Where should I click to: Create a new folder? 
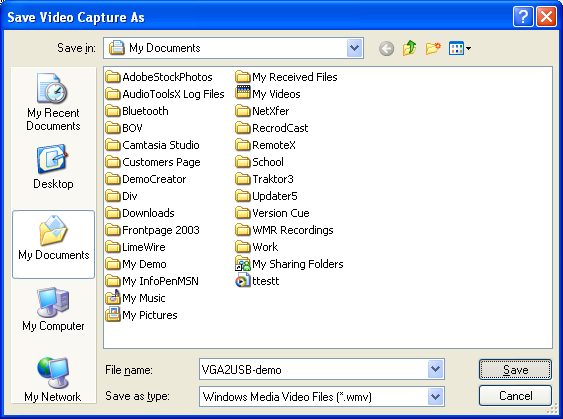click(x=433, y=48)
